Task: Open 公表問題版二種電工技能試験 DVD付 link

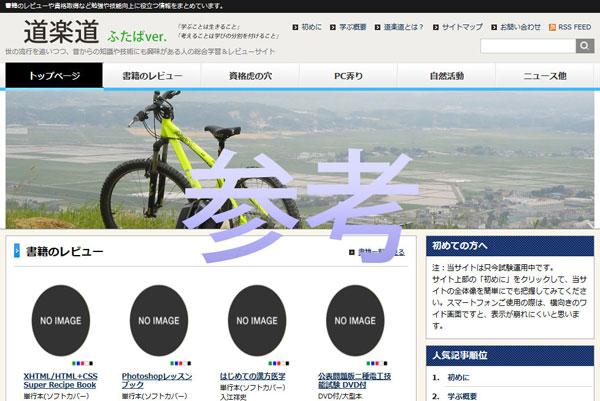Action: click(354, 380)
